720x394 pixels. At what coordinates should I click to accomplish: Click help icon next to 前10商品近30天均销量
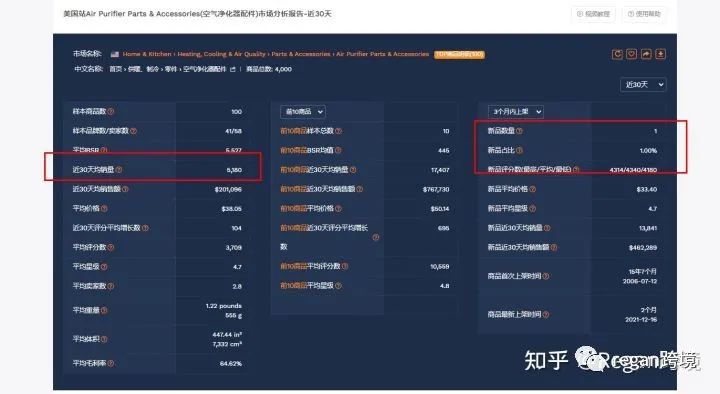coord(353,170)
